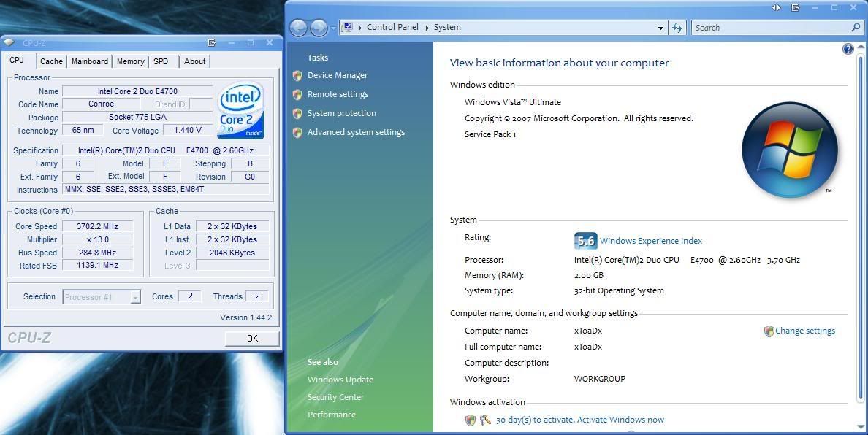
Task: Click the refresh icon in the address bar
Action: click(x=676, y=27)
